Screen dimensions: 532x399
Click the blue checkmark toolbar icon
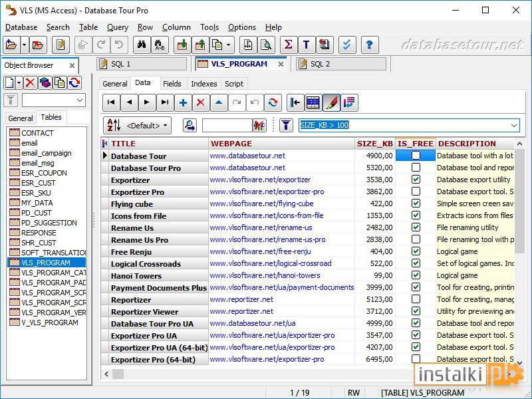(x=346, y=45)
